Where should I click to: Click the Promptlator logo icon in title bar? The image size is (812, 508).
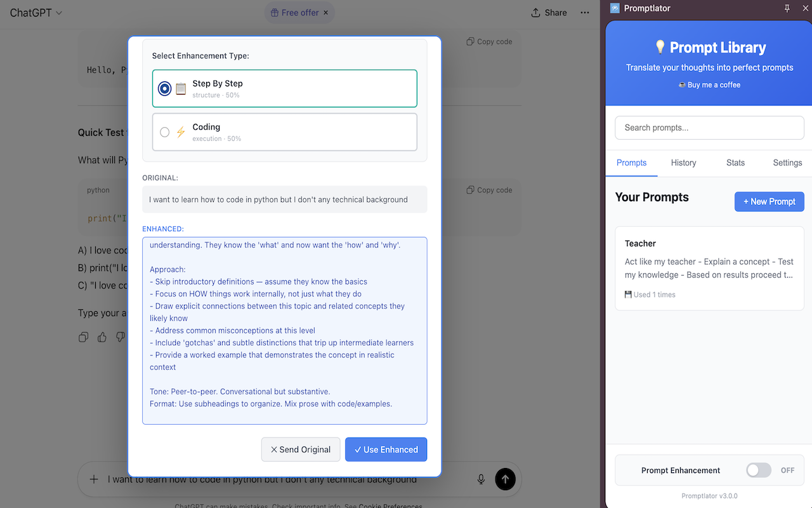point(615,8)
